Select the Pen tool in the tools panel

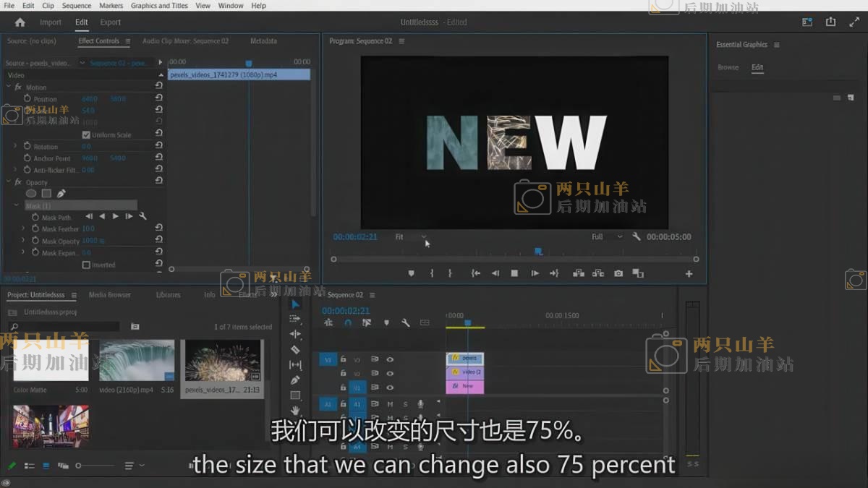click(x=295, y=380)
